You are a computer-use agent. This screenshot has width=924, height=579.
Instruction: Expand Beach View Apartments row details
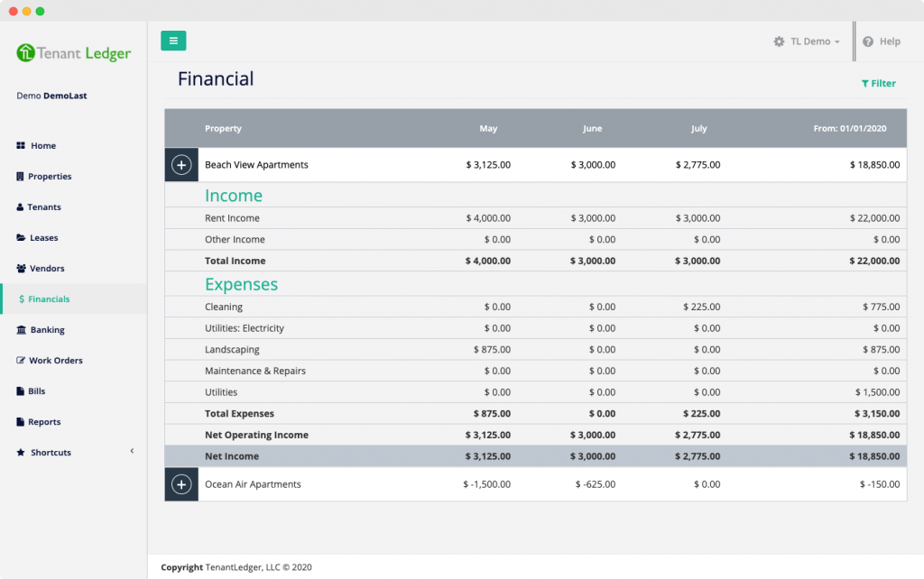180,165
